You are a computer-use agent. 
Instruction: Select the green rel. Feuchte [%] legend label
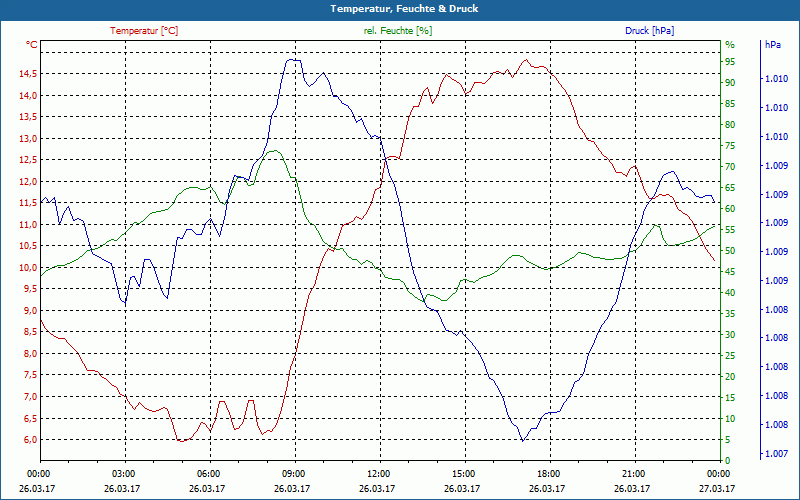coord(397,31)
